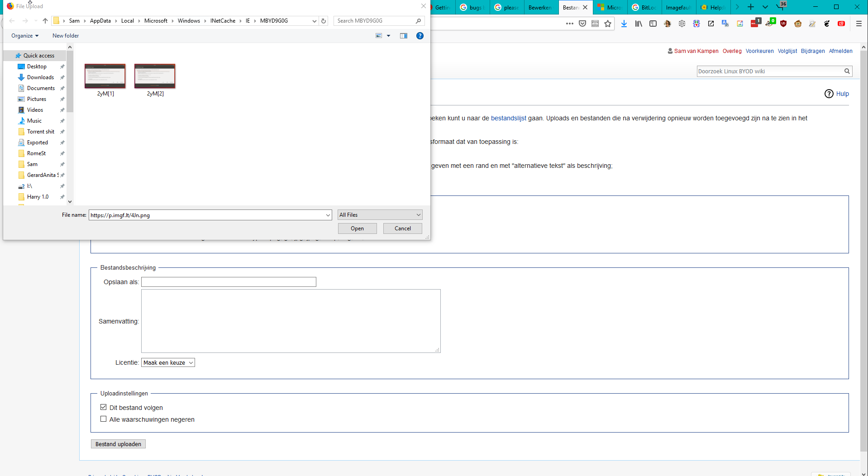This screenshot has width=868, height=476.
Task: Go up one folder level with the up arrow
Action: click(45, 21)
